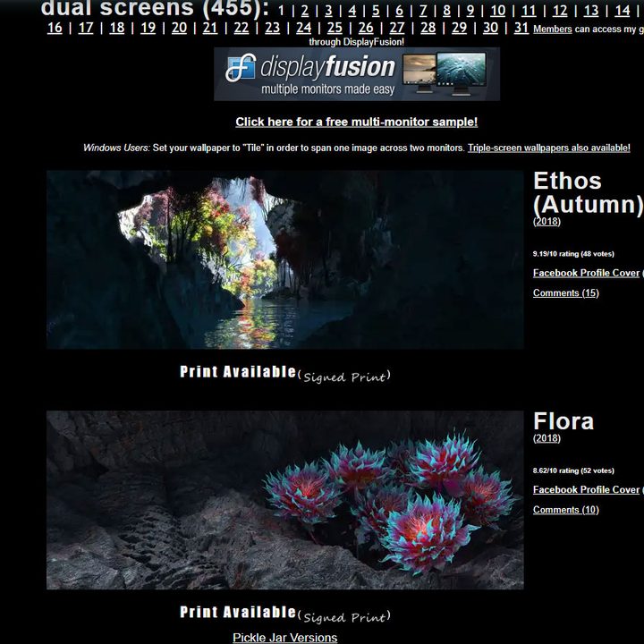644x644 pixels.
Task: Go to gallery page 5
Action: (x=376, y=11)
